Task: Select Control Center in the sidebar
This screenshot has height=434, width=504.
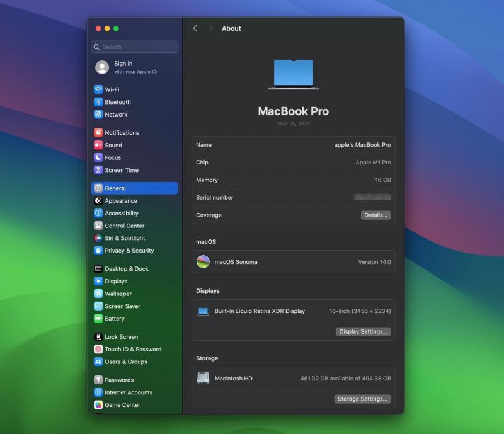Action: [x=124, y=226]
